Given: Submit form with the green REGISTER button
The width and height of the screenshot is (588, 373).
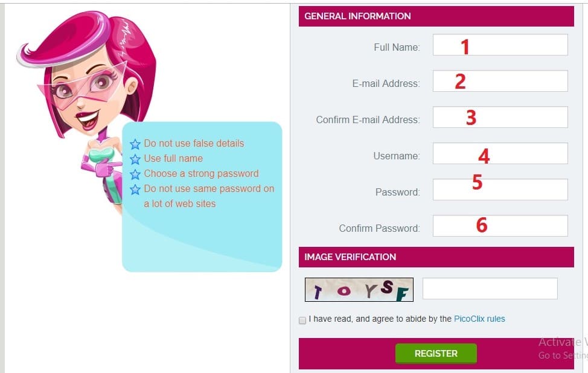Looking at the screenshot, I should 436,354.
